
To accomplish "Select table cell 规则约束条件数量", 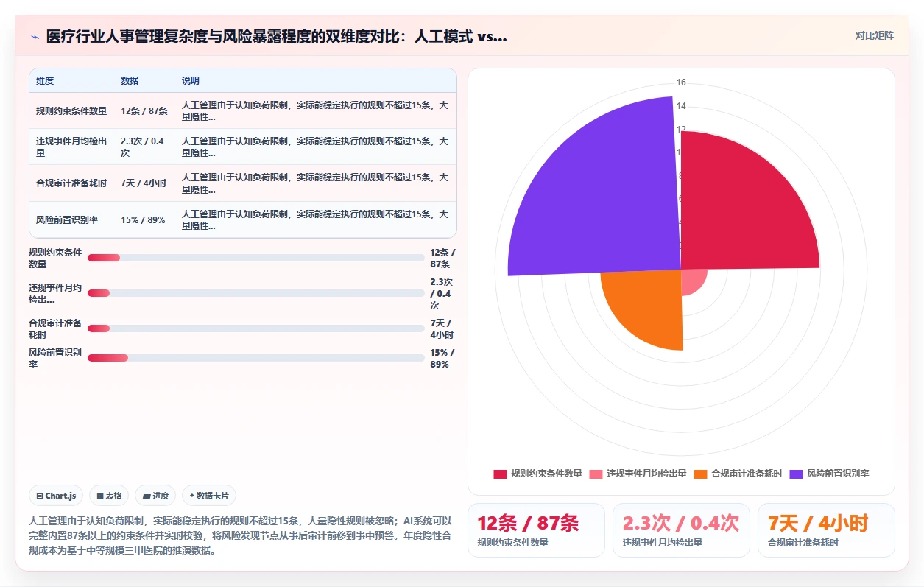I will [x=71, y=111].
